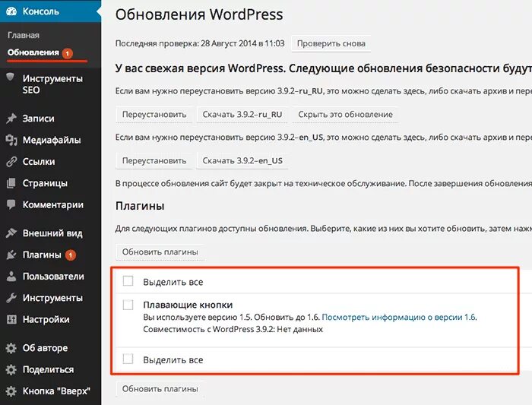This screenshot has width=532, height=405.
Task: Open Инструменты menu item
Action: pyautogui.click(x=51, y=298)
